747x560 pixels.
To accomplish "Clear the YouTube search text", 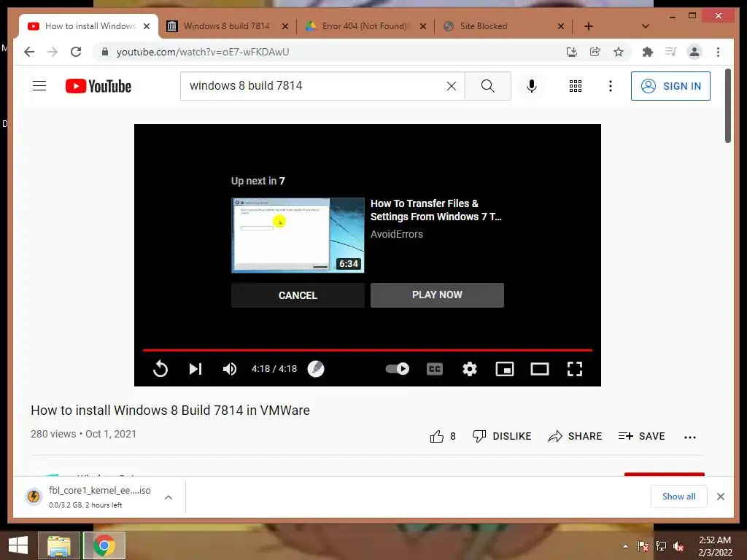I will tap(451, 86).
